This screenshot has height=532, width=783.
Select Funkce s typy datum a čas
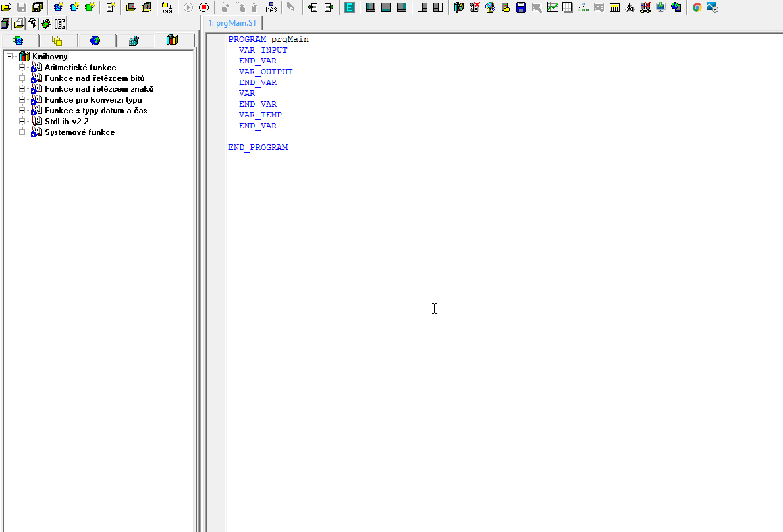coord(96,111)
